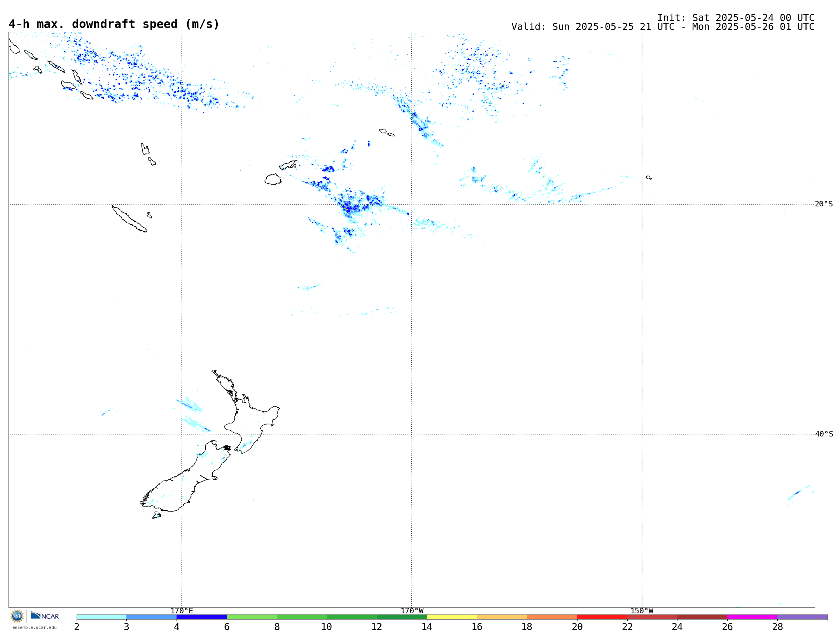Click the muted red 22-24 colorbar segment
Screen dimensions: 840x632
(652, 617)
